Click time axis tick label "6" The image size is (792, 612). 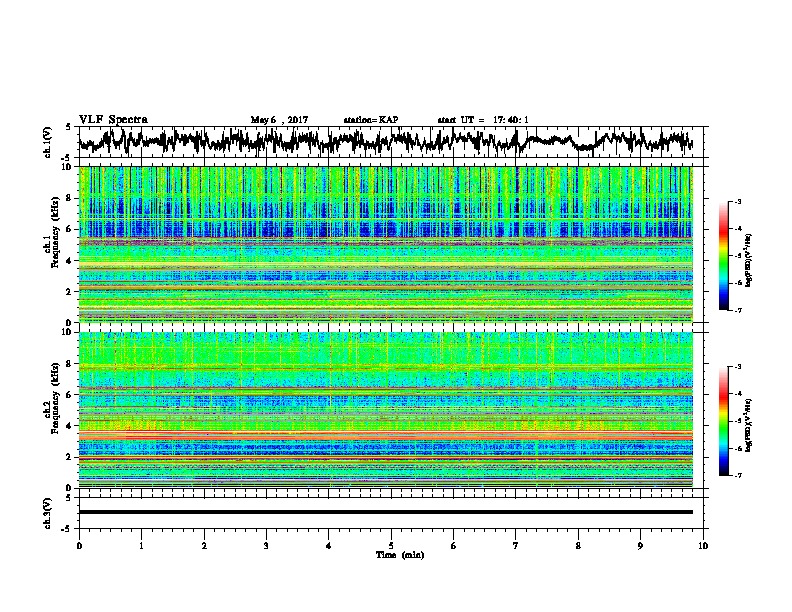coord(454,545)
